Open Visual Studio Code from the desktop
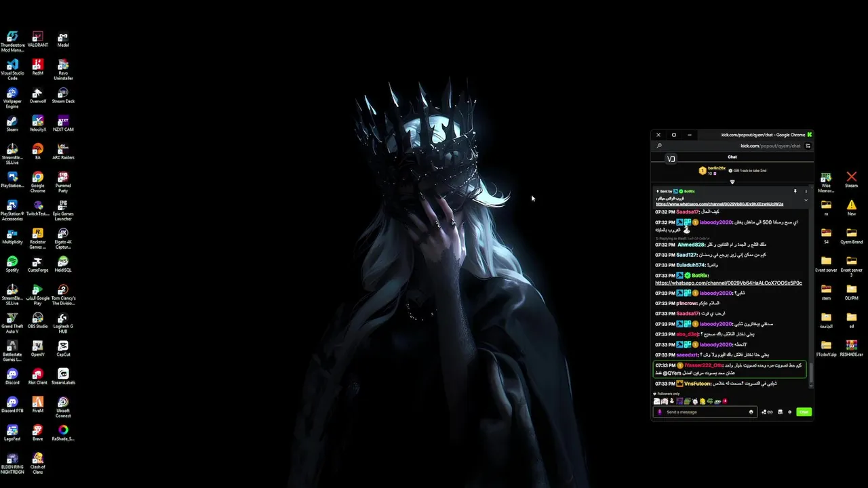The image size is (868, 488). click(x=12, y=69)
